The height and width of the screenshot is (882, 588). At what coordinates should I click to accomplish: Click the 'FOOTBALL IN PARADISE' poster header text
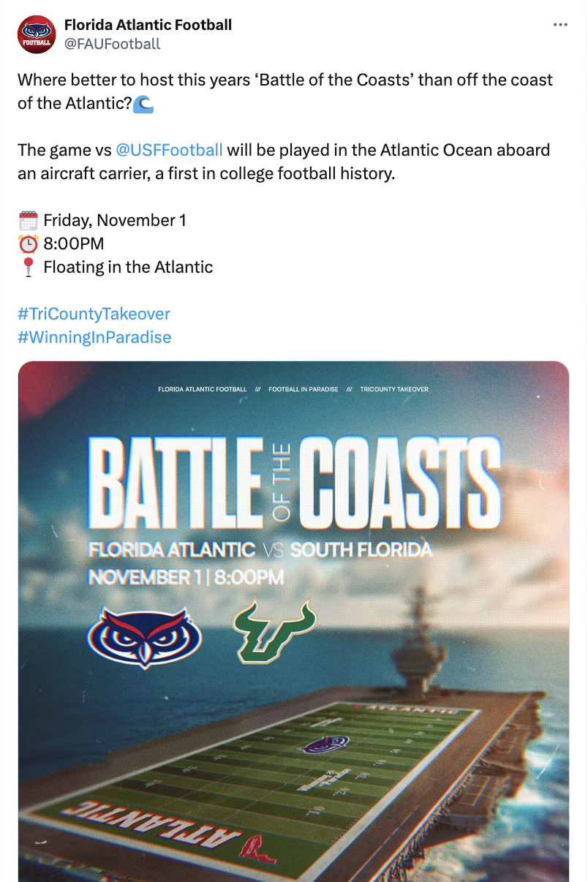point(303,389)
